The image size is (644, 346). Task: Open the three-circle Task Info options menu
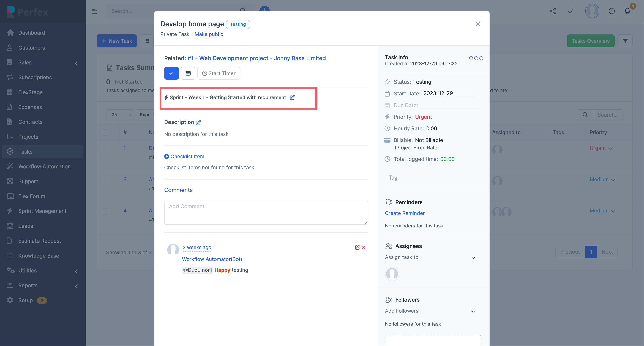coord(476,58)
